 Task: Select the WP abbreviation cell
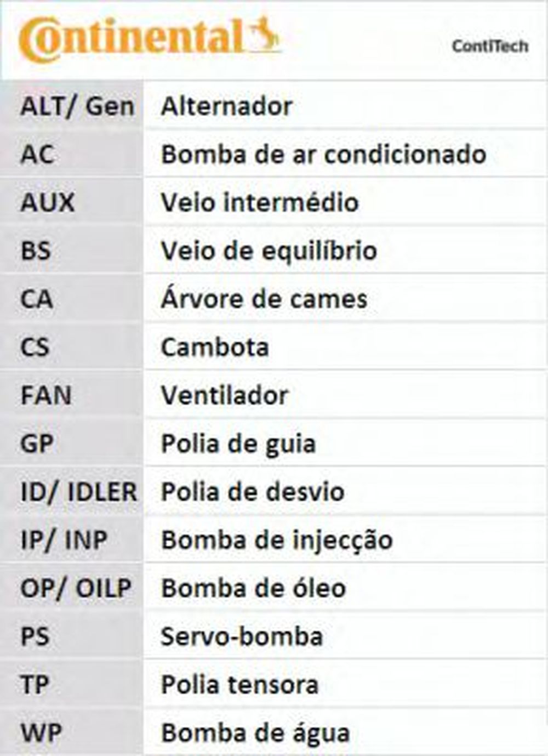(x=41, y=734)
